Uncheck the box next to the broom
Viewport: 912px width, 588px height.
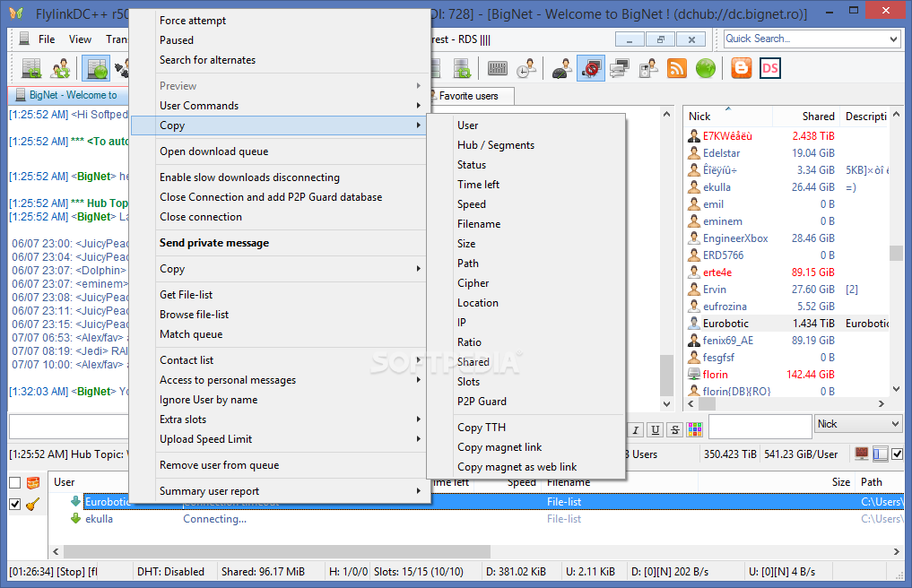[15, 505]
